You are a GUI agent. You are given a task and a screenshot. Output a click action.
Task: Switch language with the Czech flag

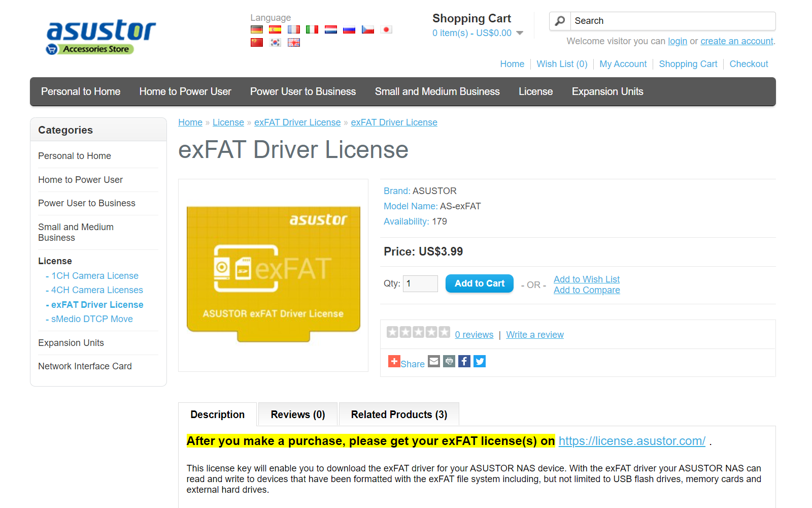point(368,29)
